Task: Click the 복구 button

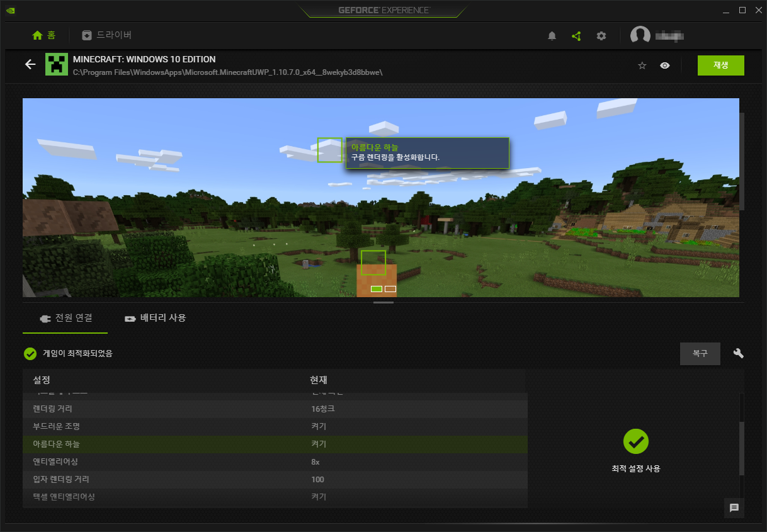Action: [700, 354]
